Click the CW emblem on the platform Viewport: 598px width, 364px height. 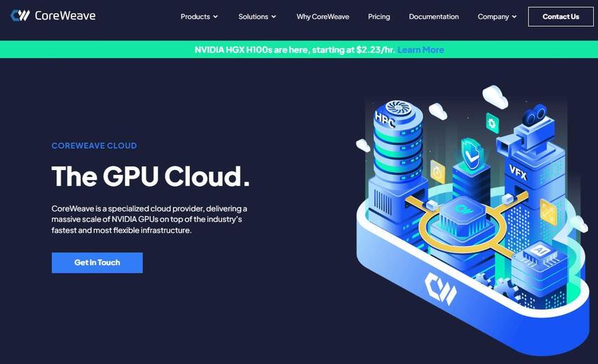pyautogui.click(x=440, y=289)
